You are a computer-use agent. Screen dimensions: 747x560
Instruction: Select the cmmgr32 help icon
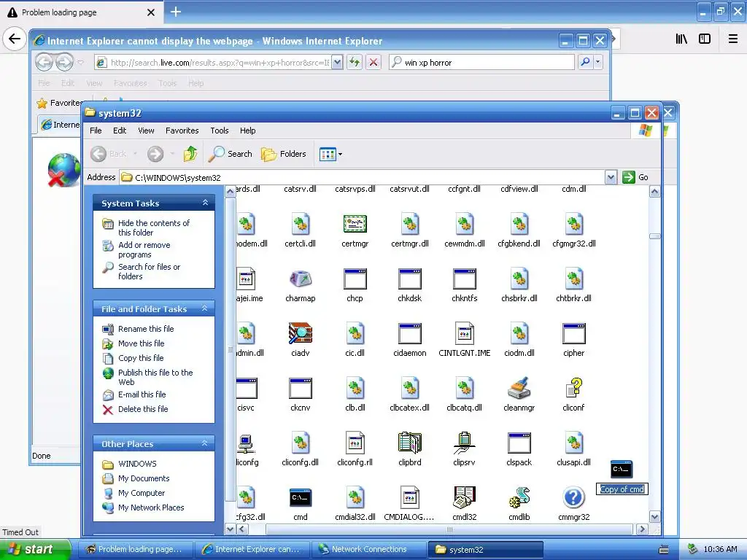(x=573, y=497)
